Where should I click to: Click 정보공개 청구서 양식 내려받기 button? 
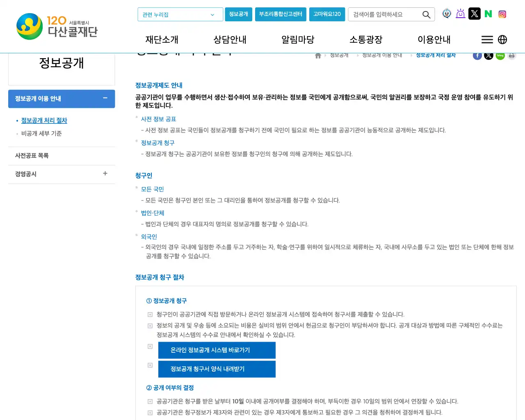pos(217,369)
